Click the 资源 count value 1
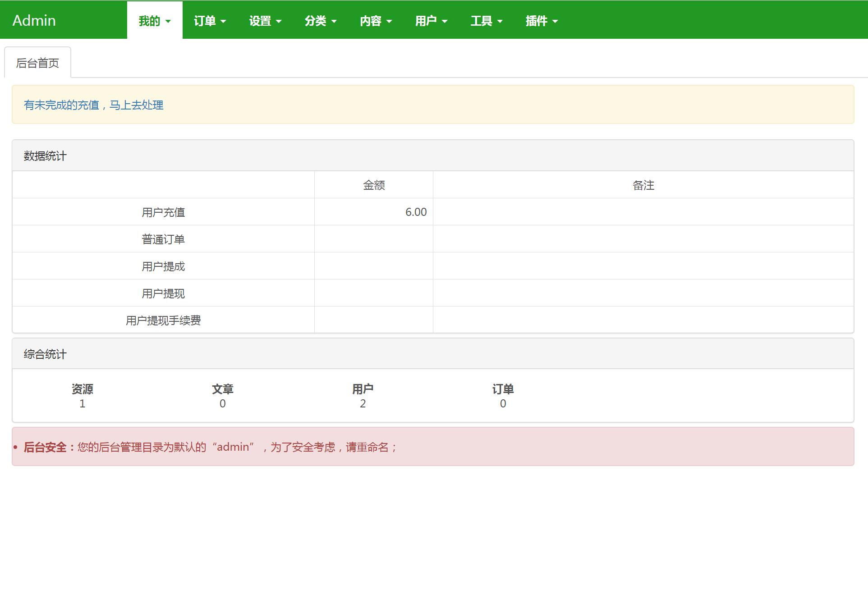868x608 pixels. click(x=83, y=404)
